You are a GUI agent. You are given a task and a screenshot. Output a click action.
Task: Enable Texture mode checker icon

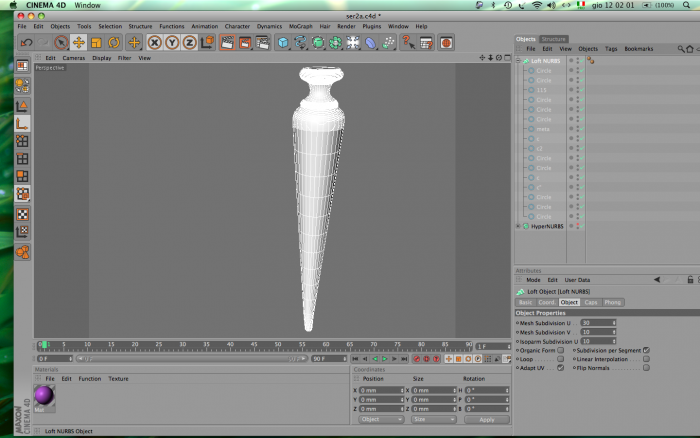pyautogui.click(x=22, y=214)
